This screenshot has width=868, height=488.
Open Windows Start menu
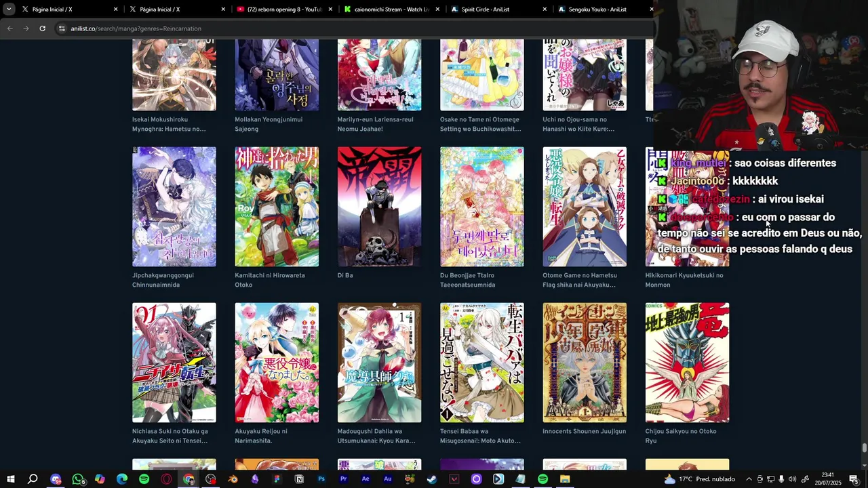(10, 479)
